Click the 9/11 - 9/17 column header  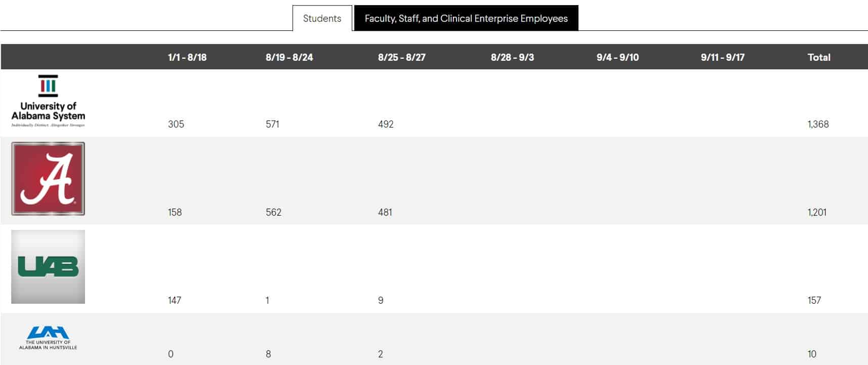pyautogui.click(x=722, y=57)
